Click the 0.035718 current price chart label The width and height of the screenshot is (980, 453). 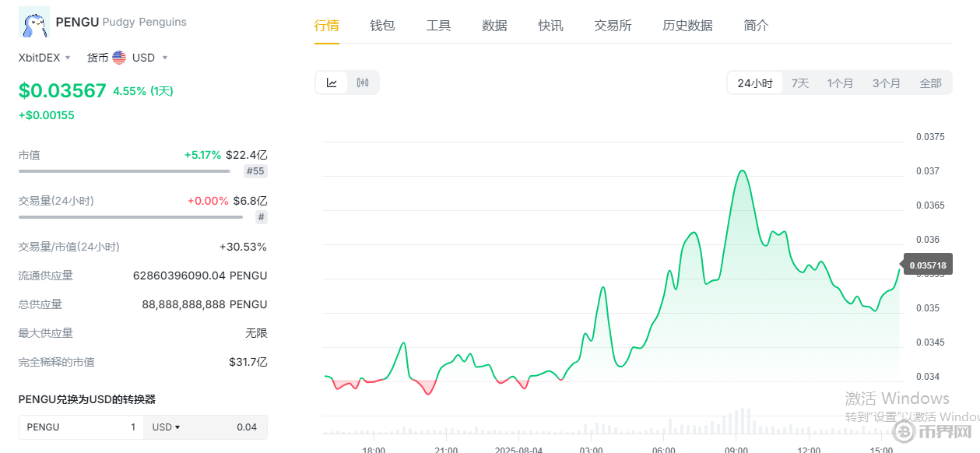[x=928, y=265]
